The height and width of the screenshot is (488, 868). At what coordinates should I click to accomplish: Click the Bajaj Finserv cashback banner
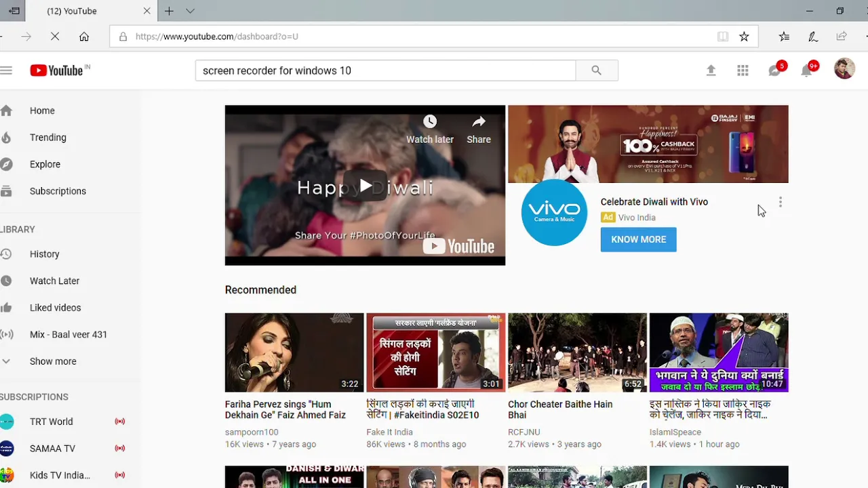tap(648, 144)
